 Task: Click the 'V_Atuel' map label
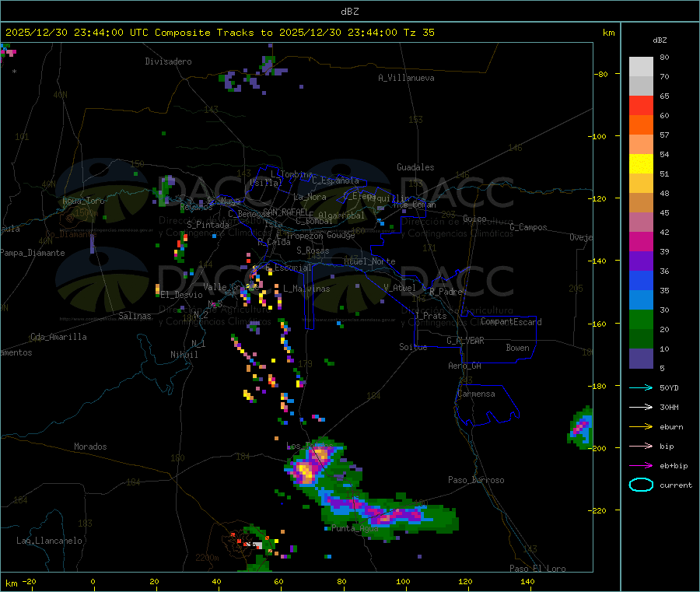coord(400,288)
